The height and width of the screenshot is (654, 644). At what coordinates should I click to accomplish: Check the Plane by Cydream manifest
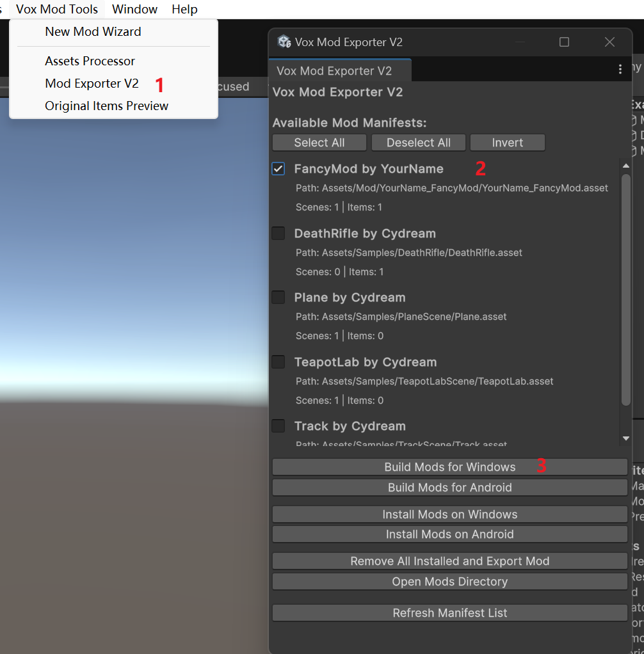(x=278, y=298)
